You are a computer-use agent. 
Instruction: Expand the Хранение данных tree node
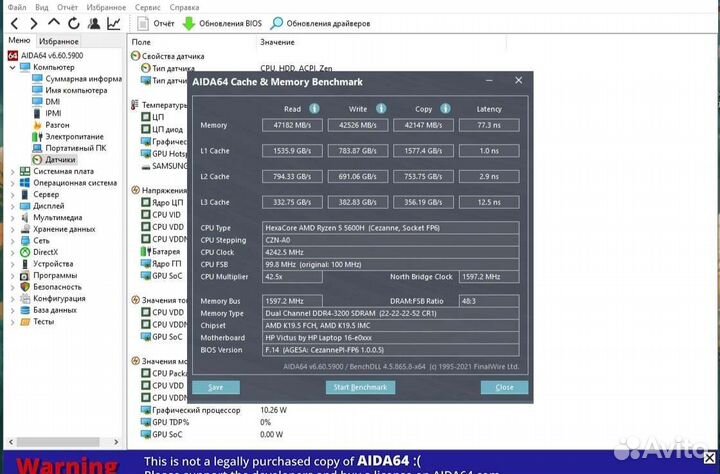point(12,229)
